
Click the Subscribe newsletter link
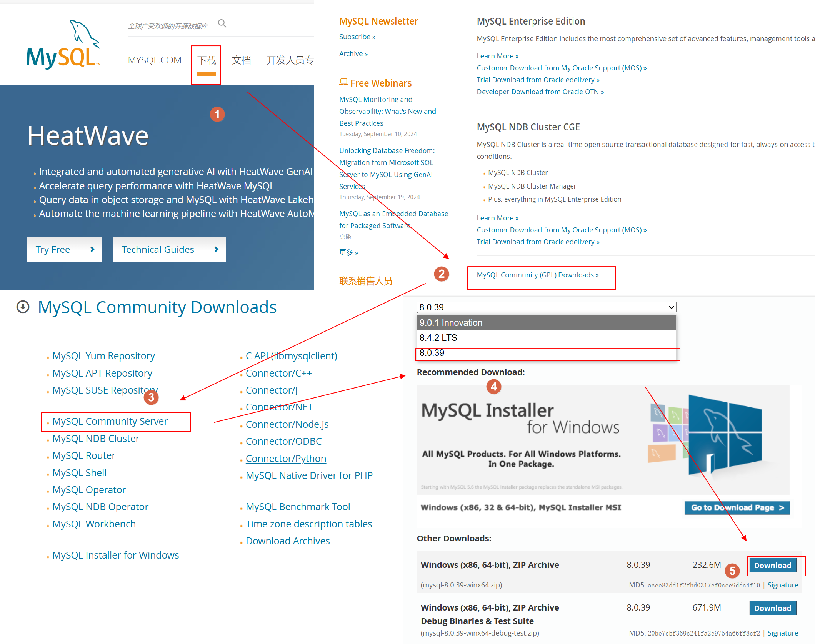[x=357, y=37]
